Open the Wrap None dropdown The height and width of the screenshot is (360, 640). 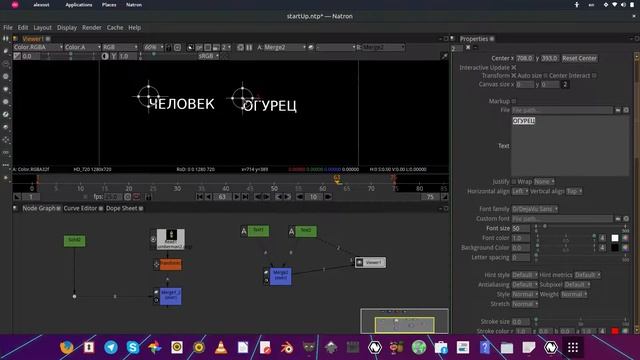(544, 182)
